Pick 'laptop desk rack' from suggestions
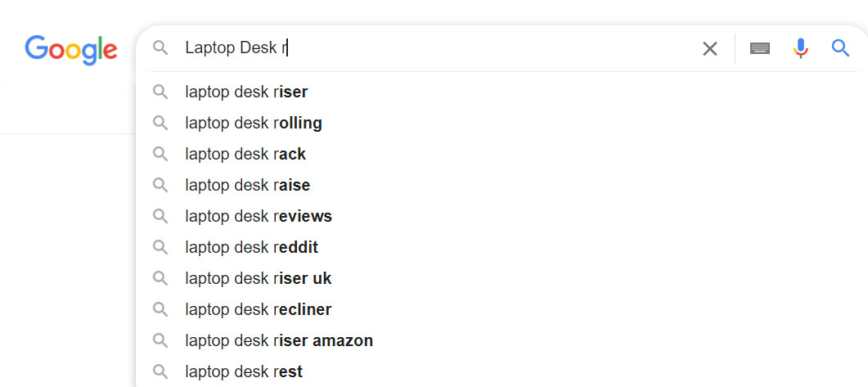 [x=245, y=154]
